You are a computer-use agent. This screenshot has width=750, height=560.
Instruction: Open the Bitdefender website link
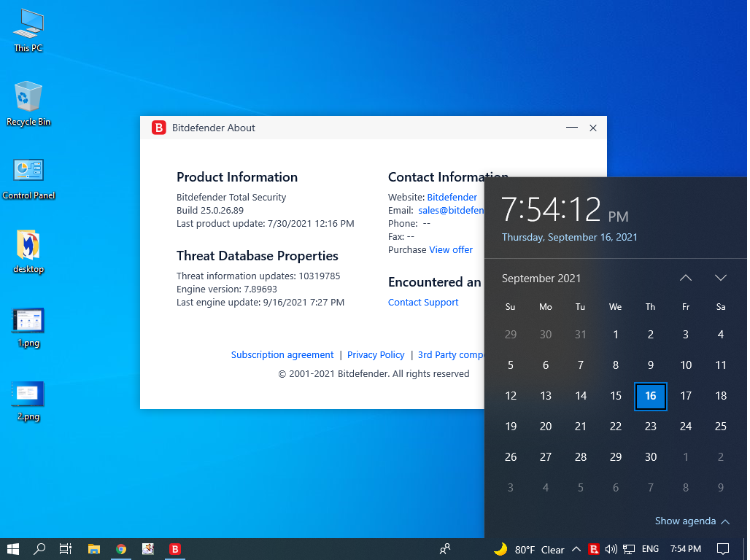click(452, 197)
